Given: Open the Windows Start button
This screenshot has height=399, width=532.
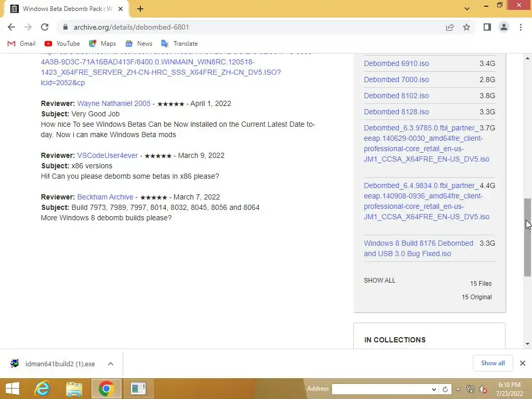Looking at the screenshot, I should (x=12, y=389).
